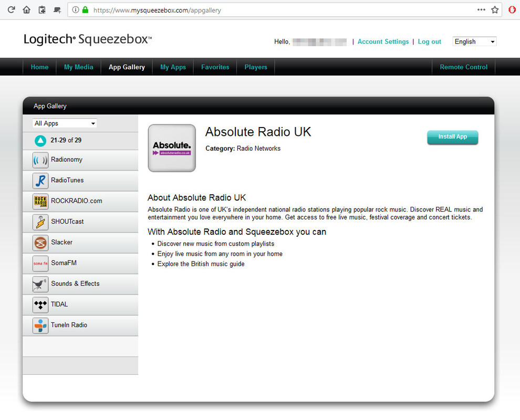This screenshot has width=520, height=420.
Task: Click the red Opera icon in toolbar
Action: [512, 9]
